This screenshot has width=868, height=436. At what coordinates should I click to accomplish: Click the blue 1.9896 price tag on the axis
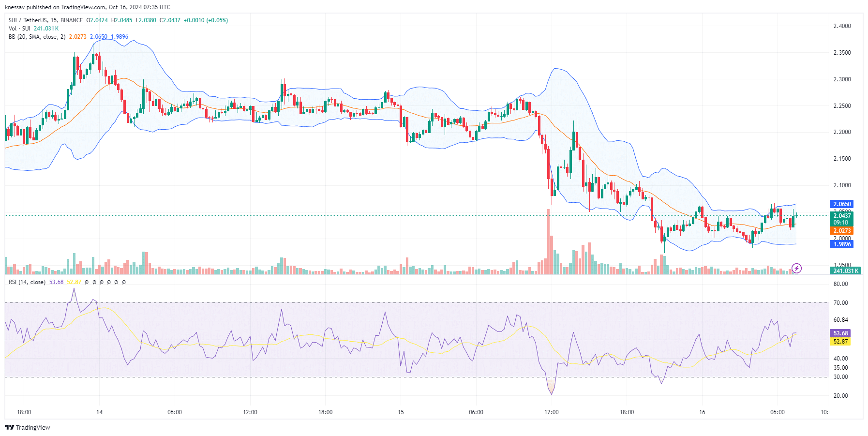coord(842,244)
